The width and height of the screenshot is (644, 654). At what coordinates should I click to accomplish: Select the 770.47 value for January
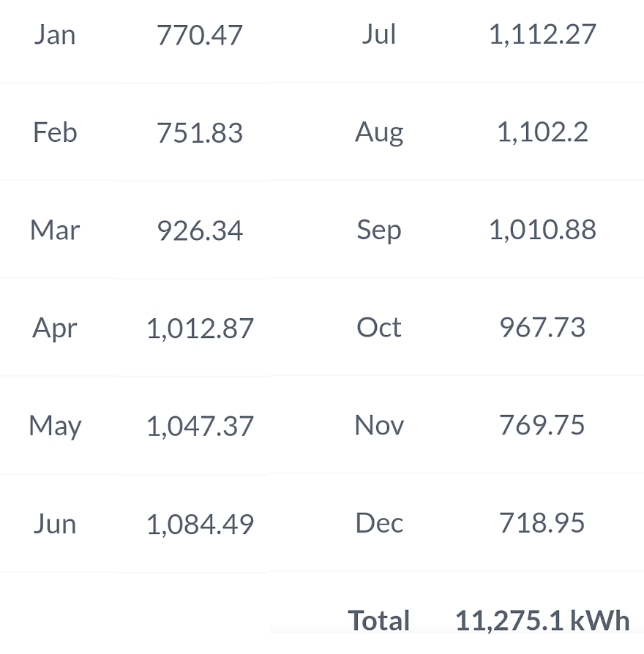pyautogui.click(x=200, y=35)
